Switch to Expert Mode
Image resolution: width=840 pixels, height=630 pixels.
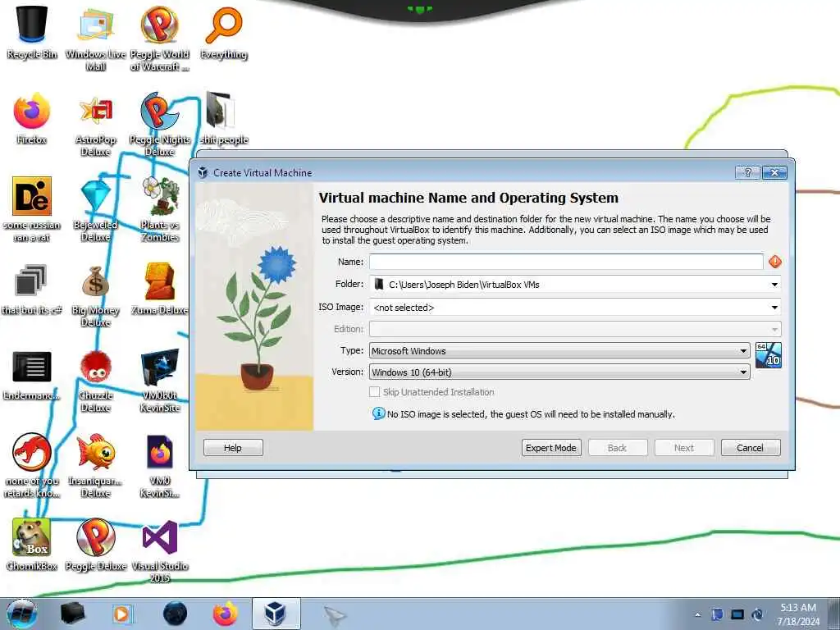pyautogui.click(x=550, y=448)
